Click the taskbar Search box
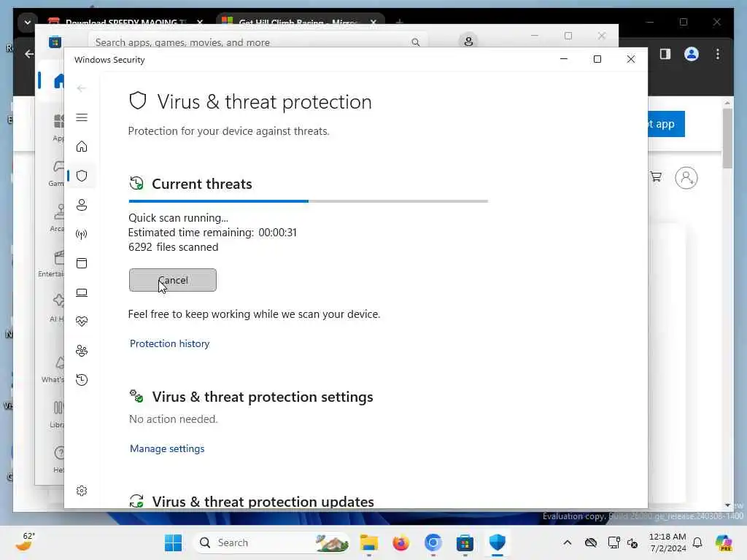747x560 pixels. coord(271,542)
